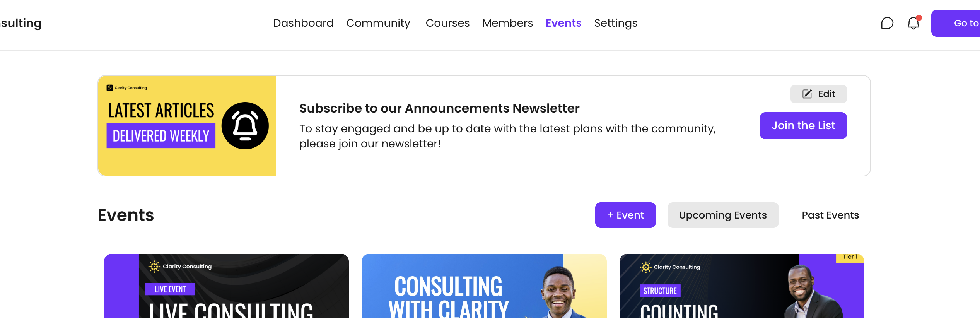Image resolution: width=980 pixels, height=318 pixels.
Task: Go to the Courses section
Action: pyautogui.click(x=447, y=23)
